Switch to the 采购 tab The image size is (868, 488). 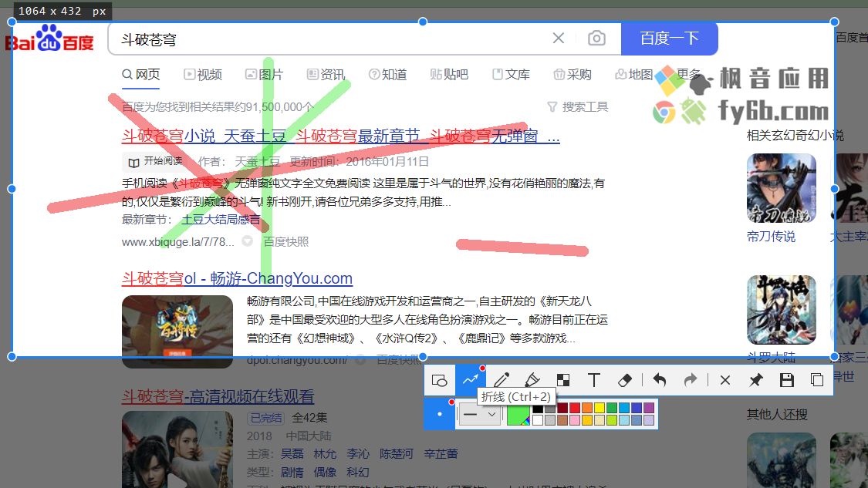coord(572,75)
